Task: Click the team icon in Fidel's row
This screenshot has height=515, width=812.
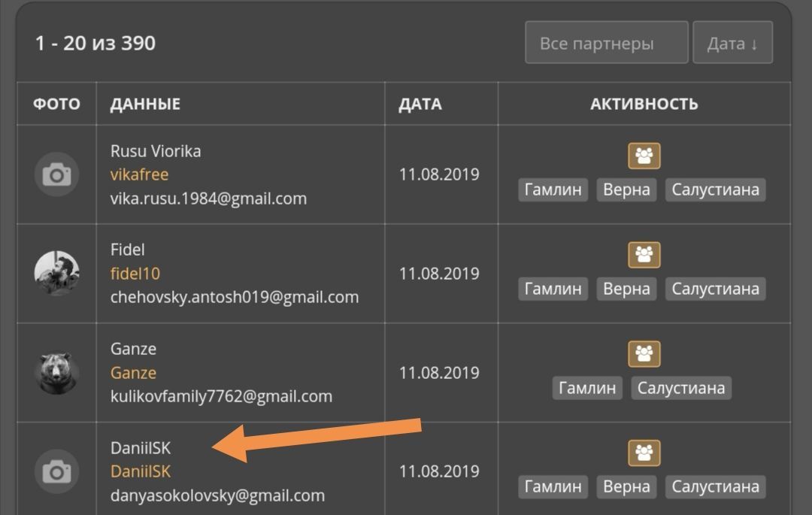Action: tap(644, 255)
